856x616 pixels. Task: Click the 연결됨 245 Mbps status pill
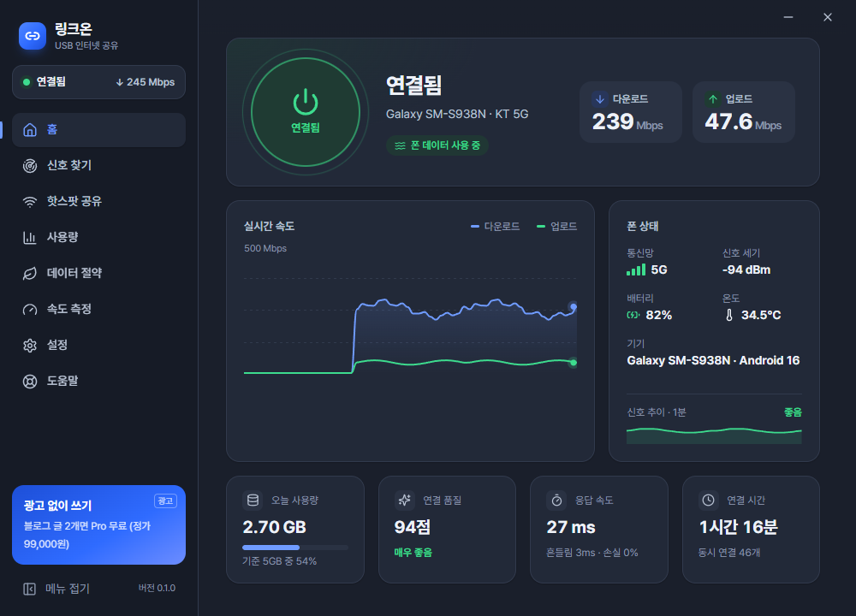point(98,82)
